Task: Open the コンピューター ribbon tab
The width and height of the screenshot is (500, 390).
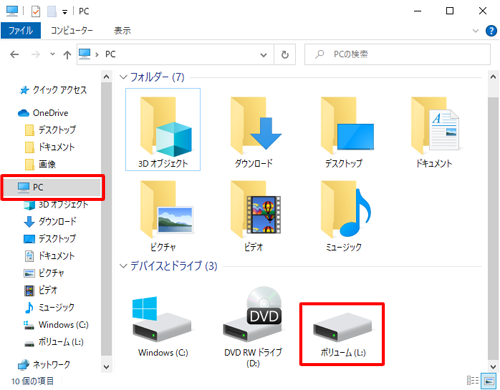Action: click(x=72, y=31)
